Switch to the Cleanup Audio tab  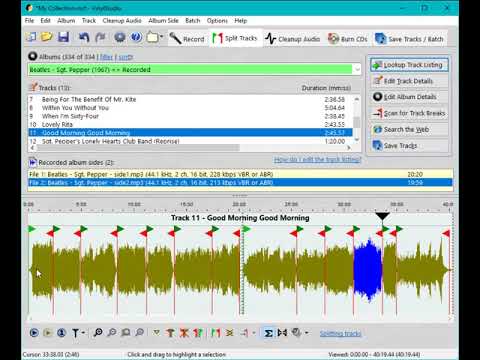point(293,39)
